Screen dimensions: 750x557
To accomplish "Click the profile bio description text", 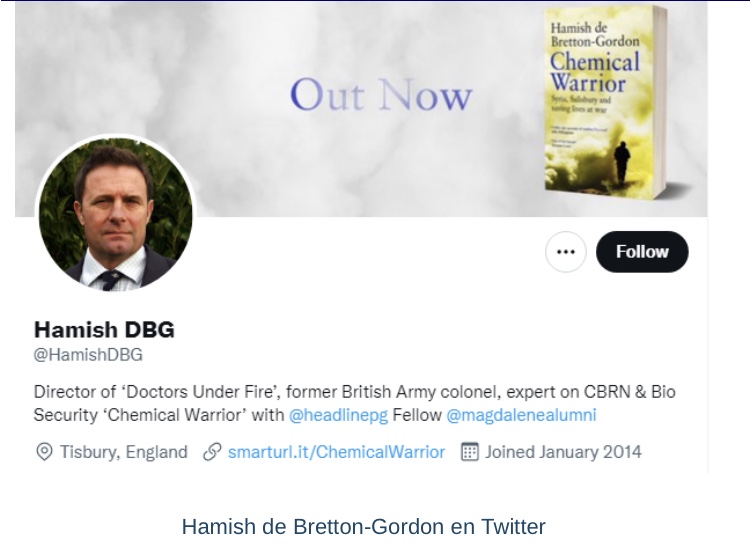I will pos(354,403).
